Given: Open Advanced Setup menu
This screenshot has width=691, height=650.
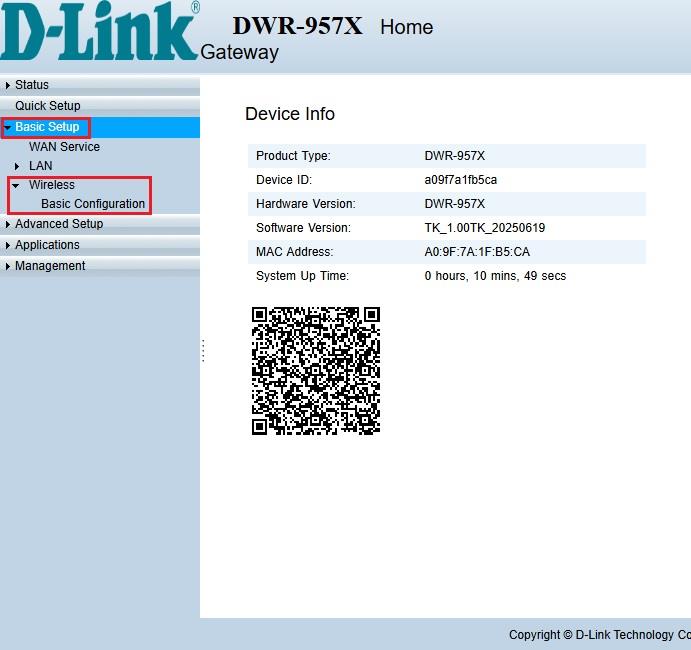Looking at the screenshot, I should pos(59,224).
